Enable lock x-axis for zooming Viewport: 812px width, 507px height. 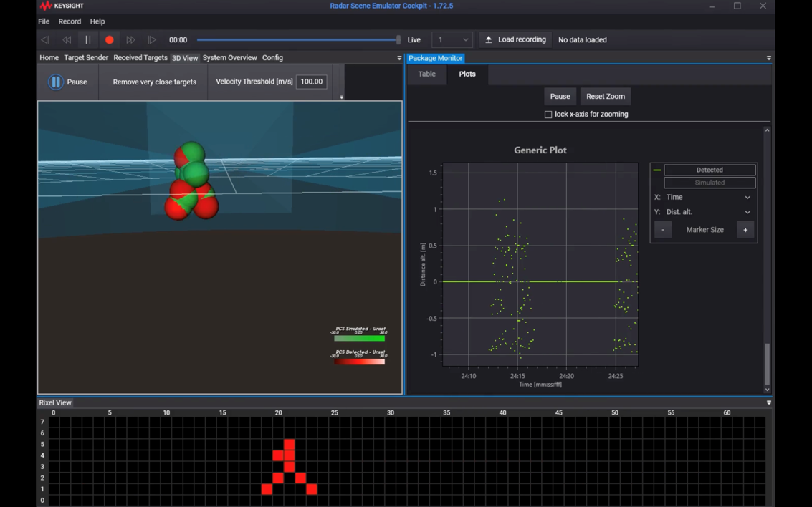point(548,115)
